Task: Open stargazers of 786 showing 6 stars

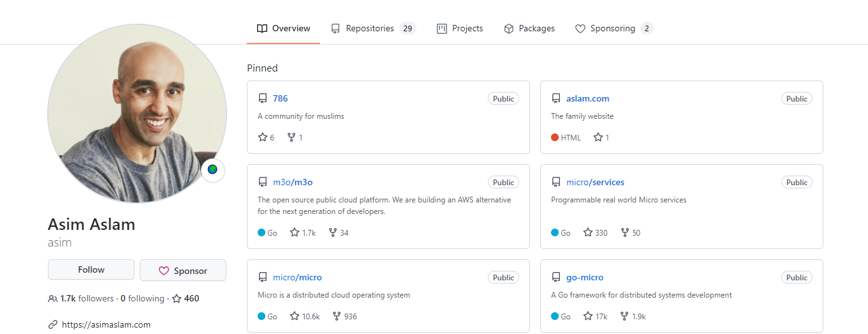Action: tap(266, 137)
